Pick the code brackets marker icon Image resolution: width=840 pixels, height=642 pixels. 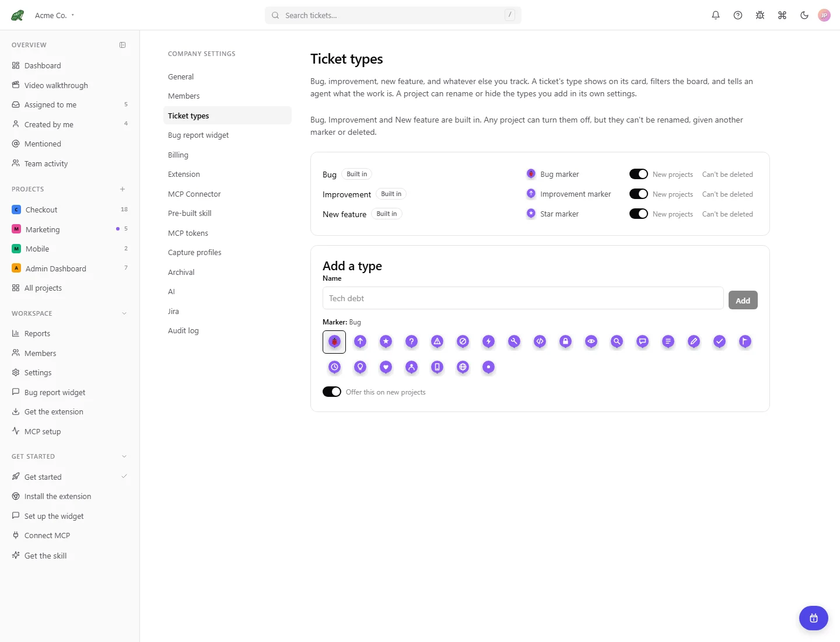[x=540, y=341]
